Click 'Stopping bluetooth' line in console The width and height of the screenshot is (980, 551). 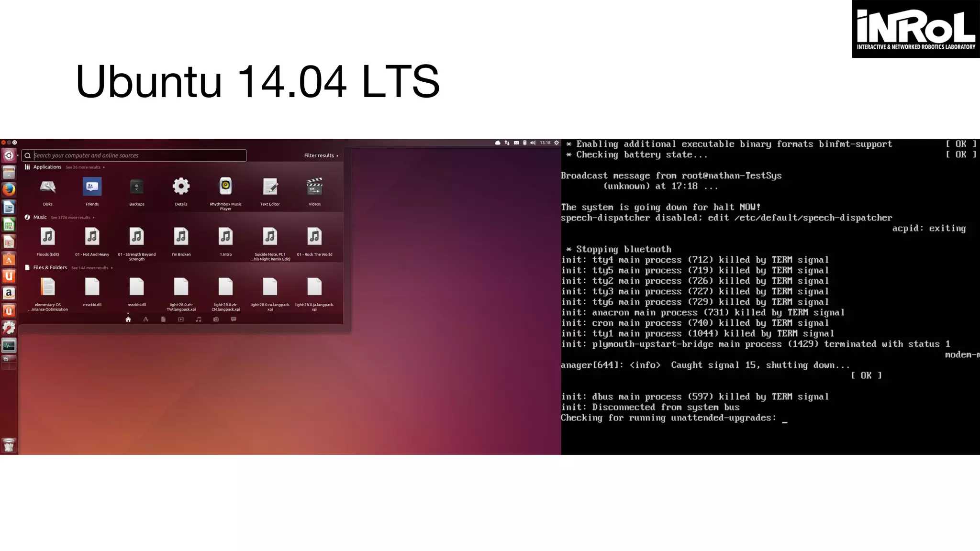click(619, 249)
